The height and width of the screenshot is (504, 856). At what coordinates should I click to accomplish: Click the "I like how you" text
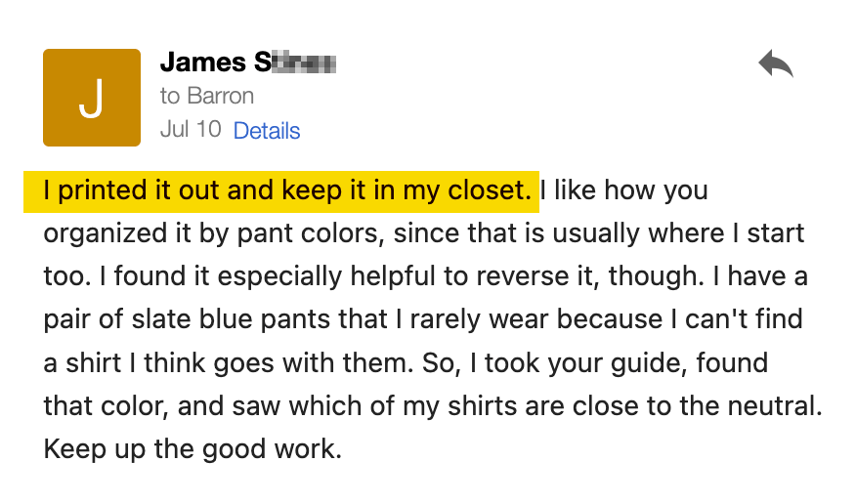click(624, 190)
